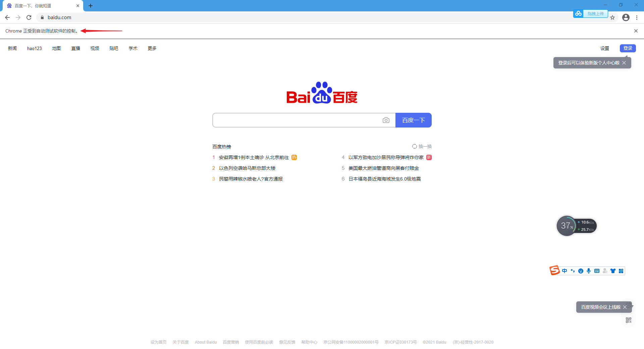Click the lock icon in address bar

[x=42, y=17]
